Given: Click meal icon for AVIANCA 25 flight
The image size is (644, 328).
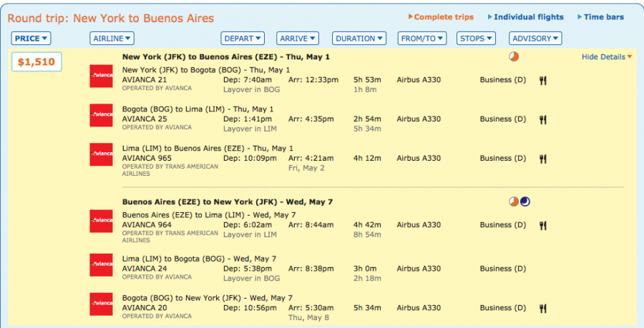Looking at the screenshot, I should tap(543, 120).
